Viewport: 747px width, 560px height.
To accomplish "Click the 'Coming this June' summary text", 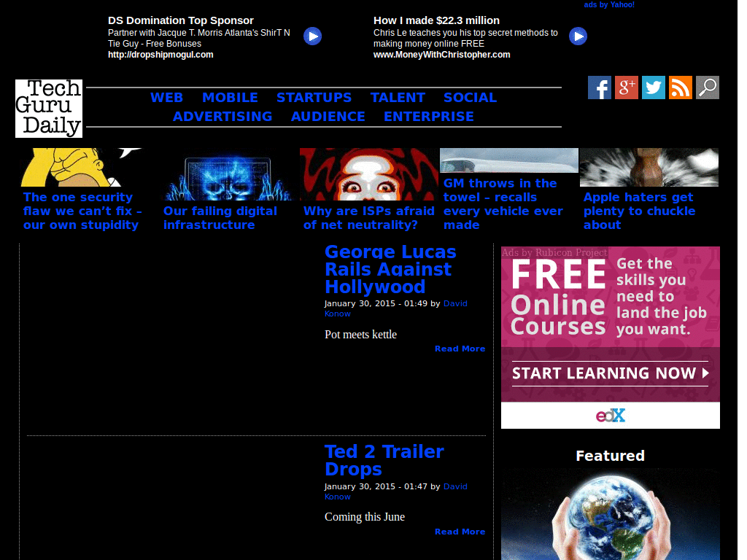I will 365,517.
